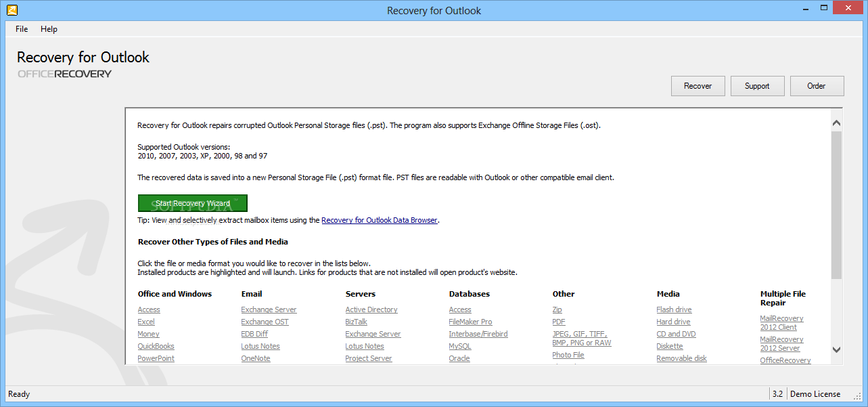
Task: Open the Exchange OST link
Action: point(265,322)
